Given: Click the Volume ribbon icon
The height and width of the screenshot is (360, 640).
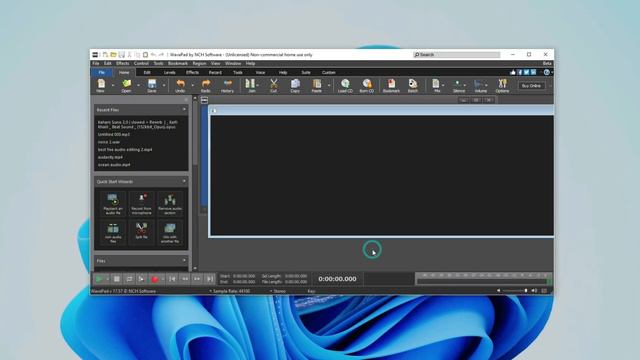Looking at the screenshot, I should click(480, 85).
